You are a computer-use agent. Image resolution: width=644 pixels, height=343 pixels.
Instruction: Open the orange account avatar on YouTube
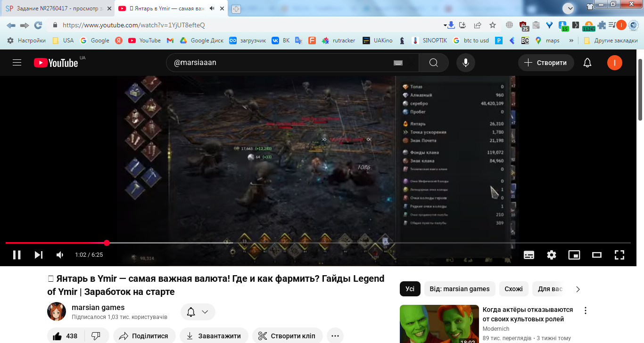[615, 63]
